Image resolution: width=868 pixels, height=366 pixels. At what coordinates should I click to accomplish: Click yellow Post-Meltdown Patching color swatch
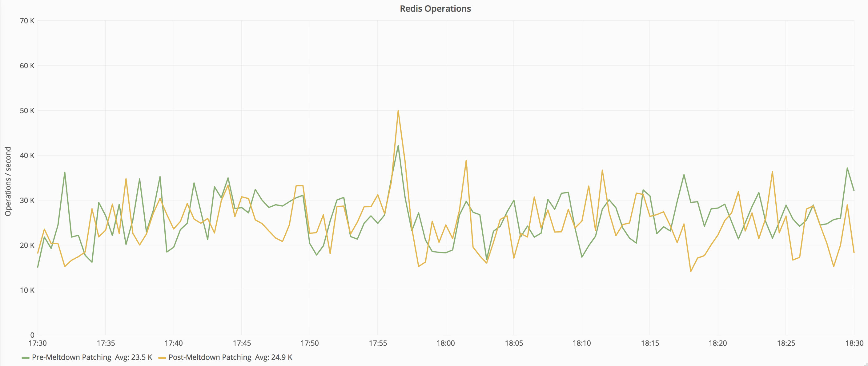(162, 358)
